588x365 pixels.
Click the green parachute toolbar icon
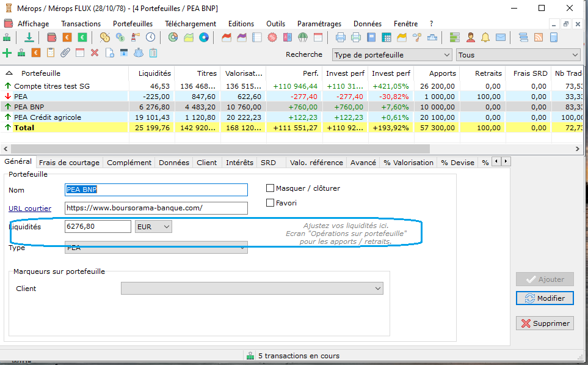(x=303, y=37)
